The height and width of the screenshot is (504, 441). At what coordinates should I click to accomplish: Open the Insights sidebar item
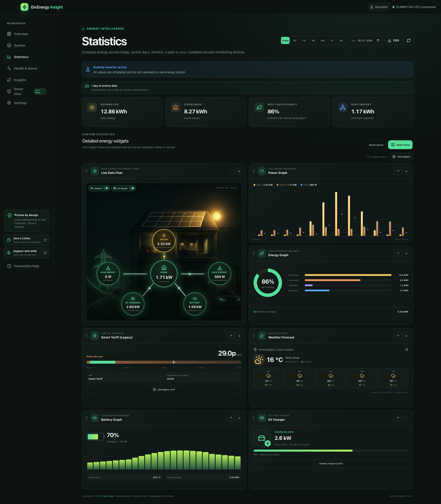[x=26, y=80]
